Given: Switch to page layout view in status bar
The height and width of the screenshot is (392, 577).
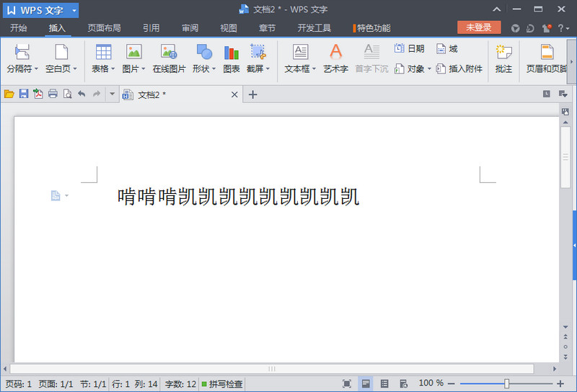Looking at the screenshot, I should (366, 384).
